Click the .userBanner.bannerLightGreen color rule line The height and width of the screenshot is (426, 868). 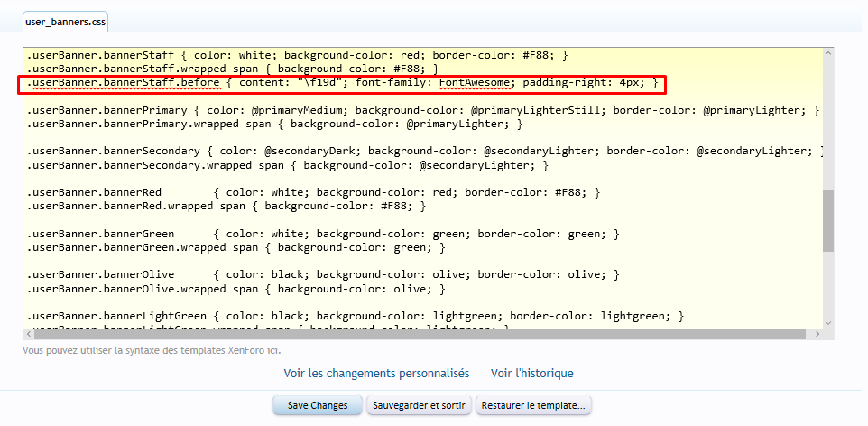click(355, 316)
